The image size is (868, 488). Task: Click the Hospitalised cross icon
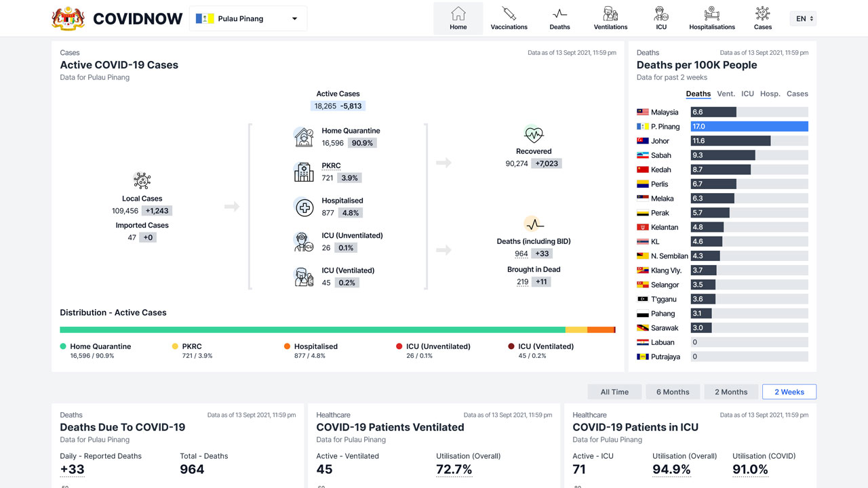pos(304,207)
